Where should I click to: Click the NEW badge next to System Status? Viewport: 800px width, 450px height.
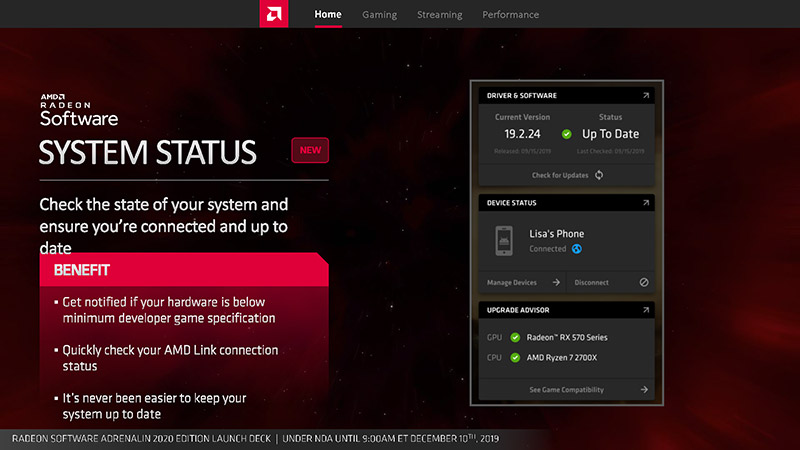[x=310, y=150]
